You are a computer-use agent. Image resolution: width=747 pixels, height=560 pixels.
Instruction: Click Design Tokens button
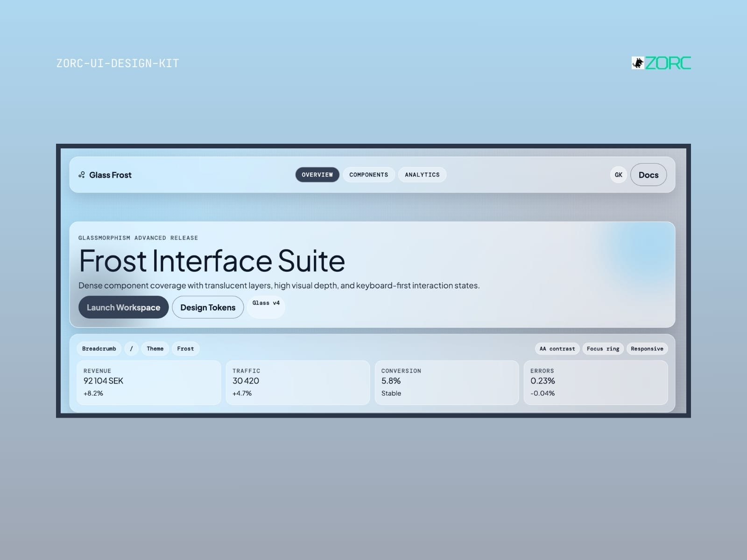click(x=208, y=308)
